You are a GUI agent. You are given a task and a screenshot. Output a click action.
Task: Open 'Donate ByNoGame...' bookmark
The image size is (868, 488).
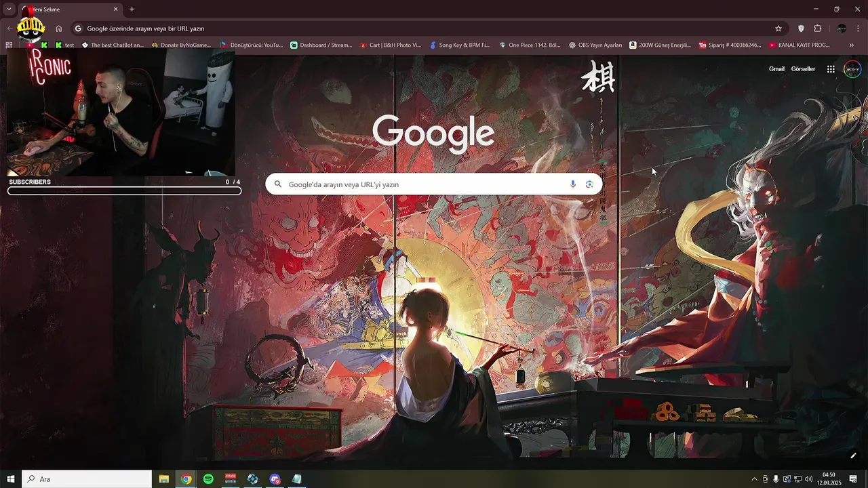click(x=181, y=45)
